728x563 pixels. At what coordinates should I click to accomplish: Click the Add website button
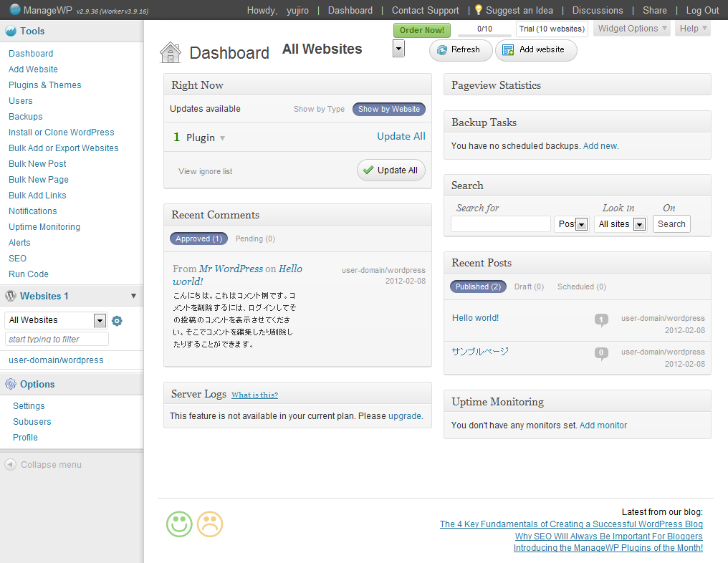536,50
